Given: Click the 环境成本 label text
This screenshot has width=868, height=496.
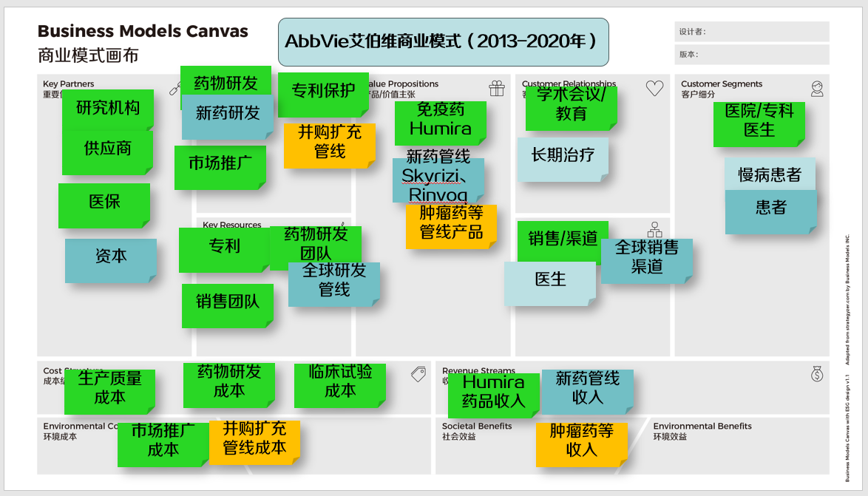Looking at the screenshot, I should (x=61, y=437).
